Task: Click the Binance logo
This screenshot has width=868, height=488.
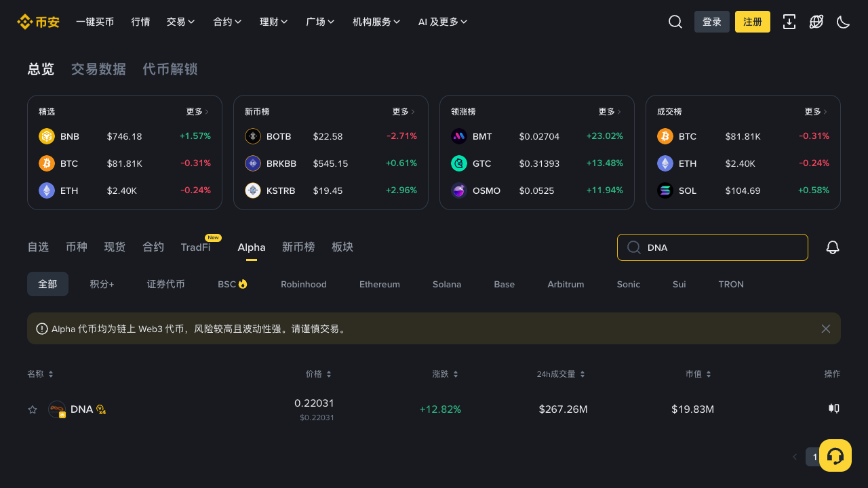Action: (38, 22)
